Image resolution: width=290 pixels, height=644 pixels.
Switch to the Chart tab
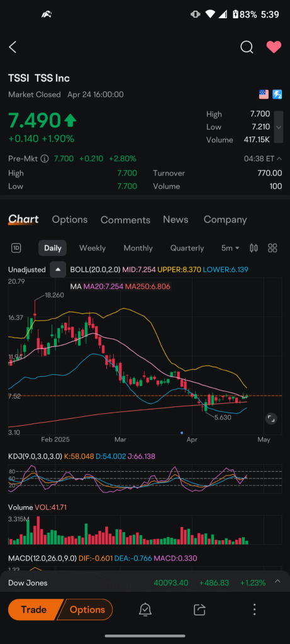coord(23,219)
